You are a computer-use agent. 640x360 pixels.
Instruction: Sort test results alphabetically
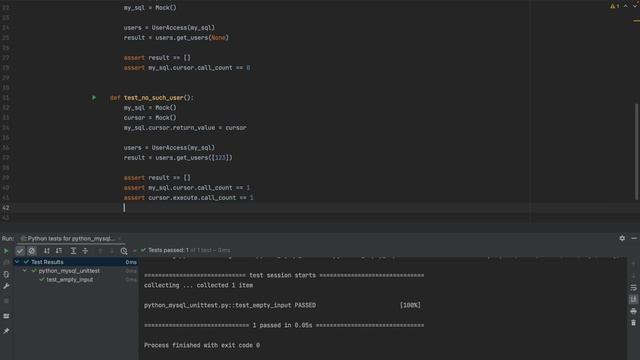[47, 251]
